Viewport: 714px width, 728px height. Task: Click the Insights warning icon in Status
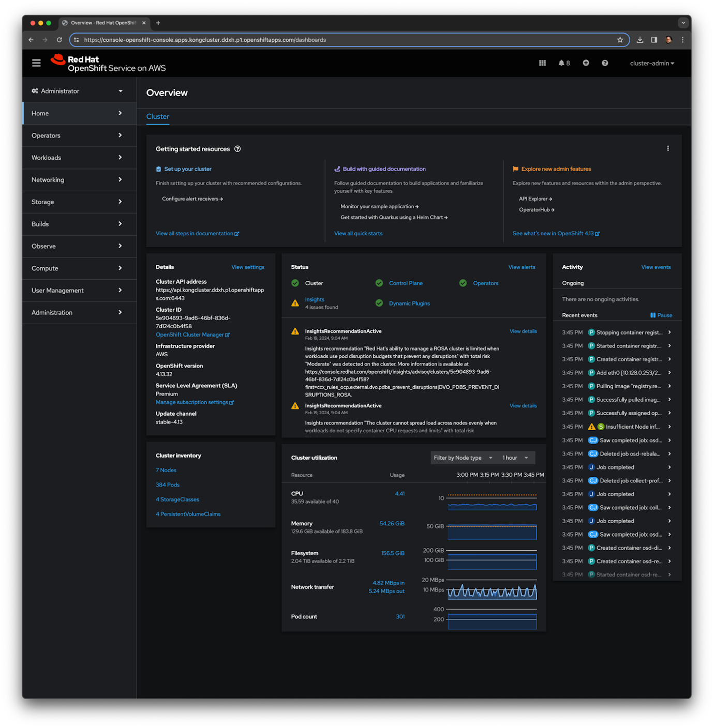(x=294, y=303)
